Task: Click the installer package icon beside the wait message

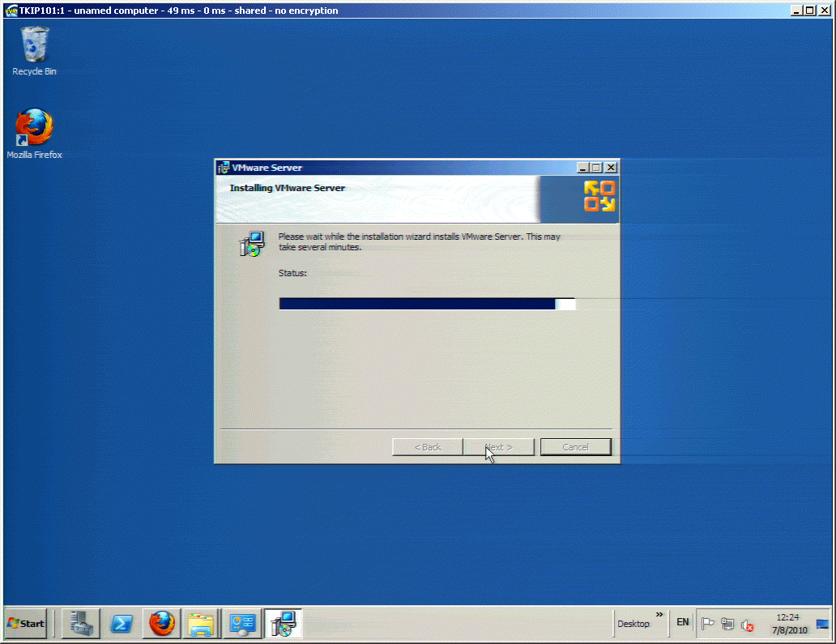Action: pos(252,244)
